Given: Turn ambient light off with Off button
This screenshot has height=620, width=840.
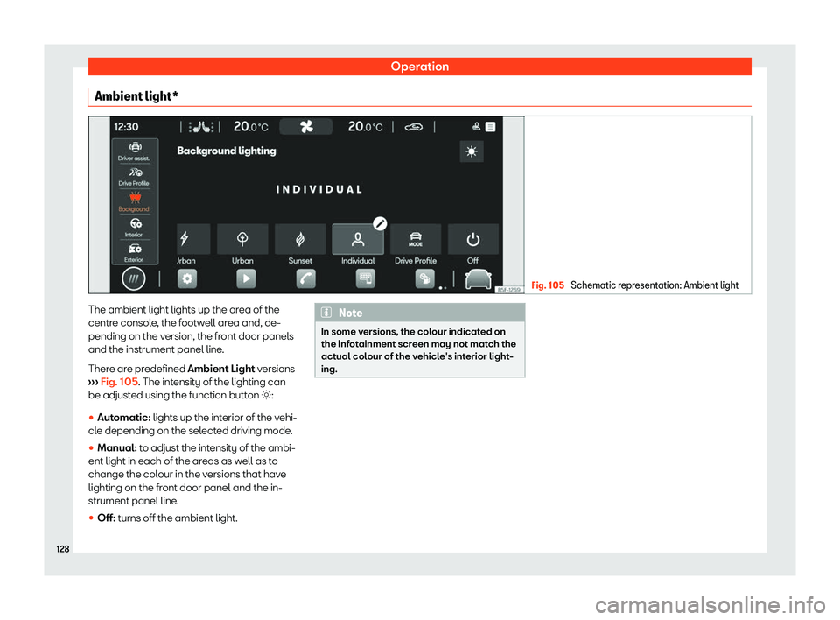Looking at the screenshot, I should pyautogui.click(x=472, y=240).
